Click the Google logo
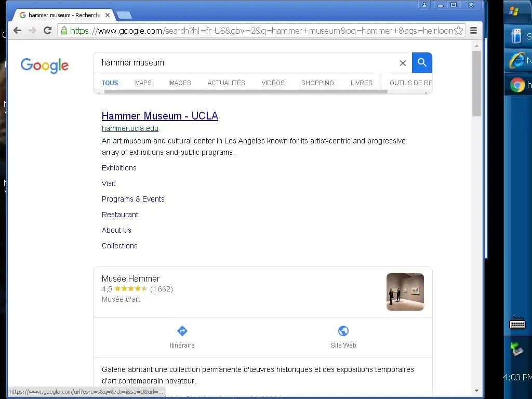 [45, 65]
